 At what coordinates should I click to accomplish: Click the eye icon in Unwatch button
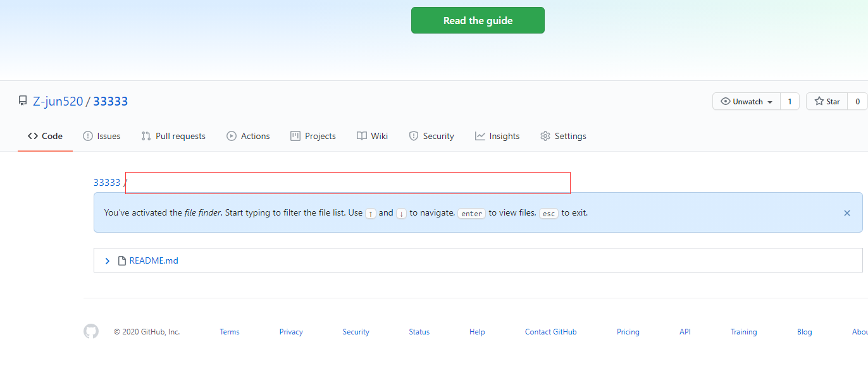[726, 101]
